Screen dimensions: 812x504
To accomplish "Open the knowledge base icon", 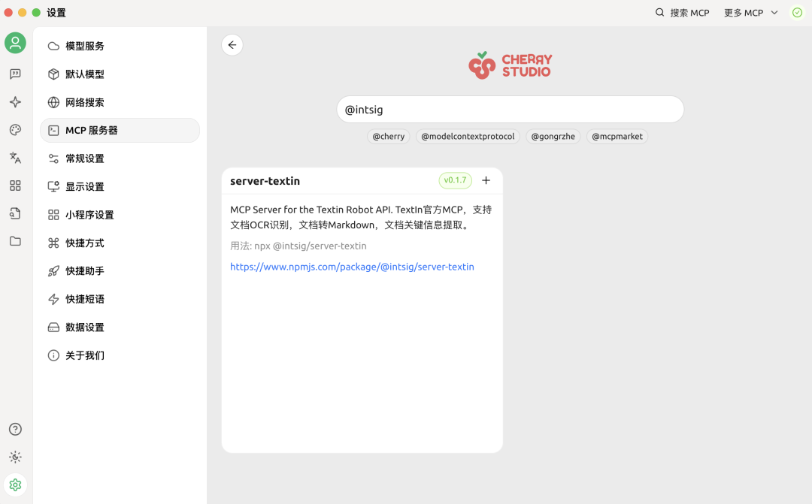I will 15,213.
